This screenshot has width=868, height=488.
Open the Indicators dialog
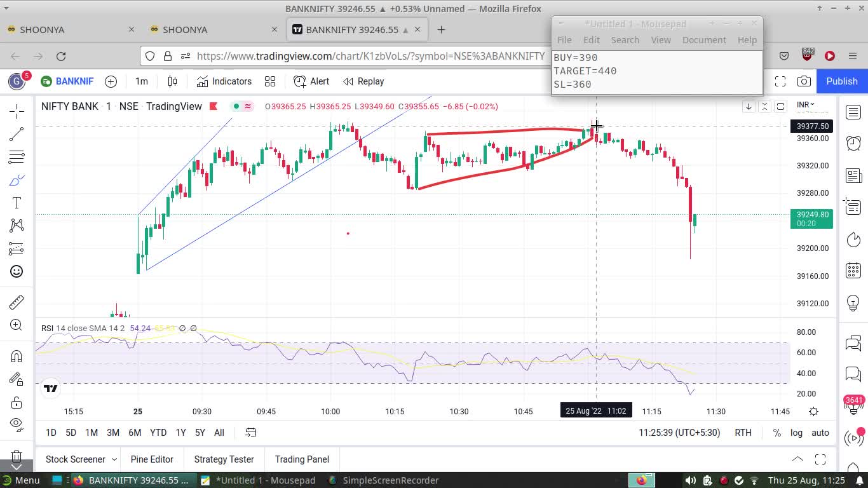pos(224,81)
